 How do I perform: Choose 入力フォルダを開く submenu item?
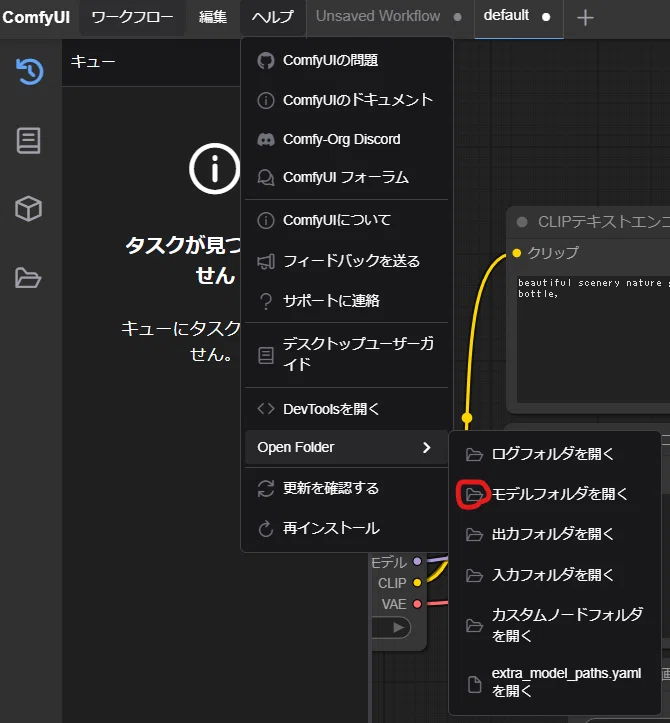pyautogui.click(x=555, y=575)
